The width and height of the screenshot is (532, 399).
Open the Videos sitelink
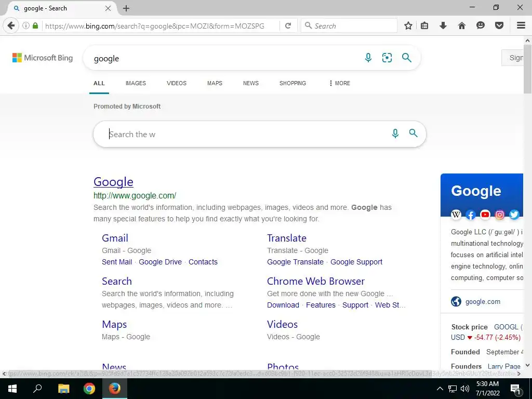(282, 324)
